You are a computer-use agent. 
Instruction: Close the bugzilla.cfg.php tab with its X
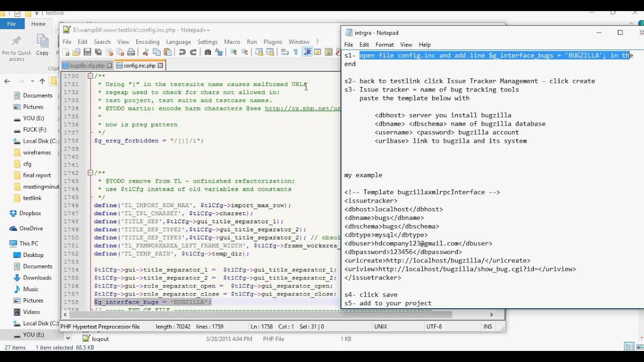[110, 65]
